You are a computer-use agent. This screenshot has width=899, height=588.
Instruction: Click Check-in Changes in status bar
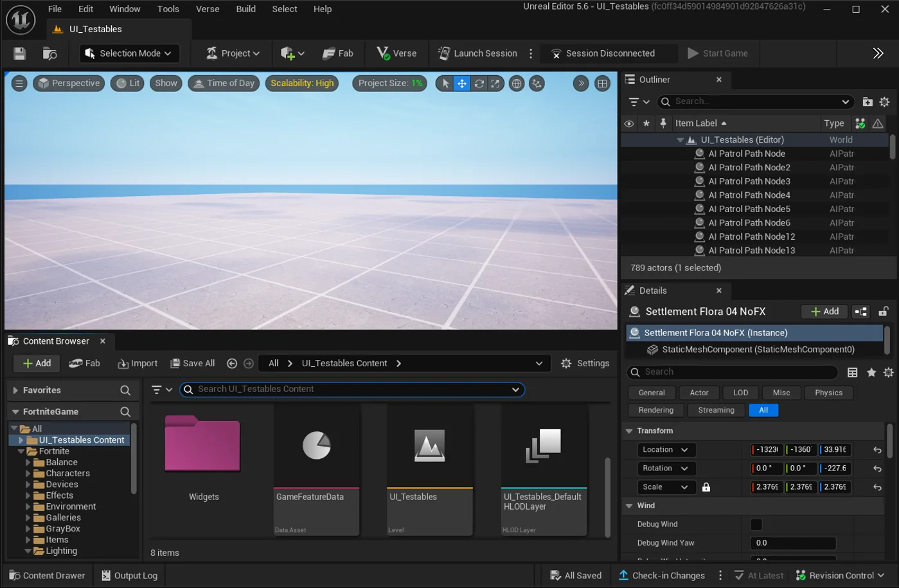[661, 576]
